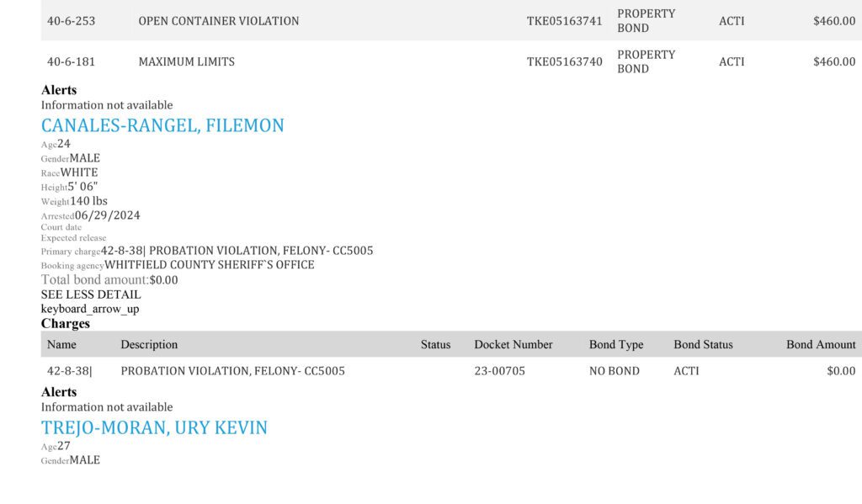
Task: Click docket number TKE05163740
Action: point(565,61)
